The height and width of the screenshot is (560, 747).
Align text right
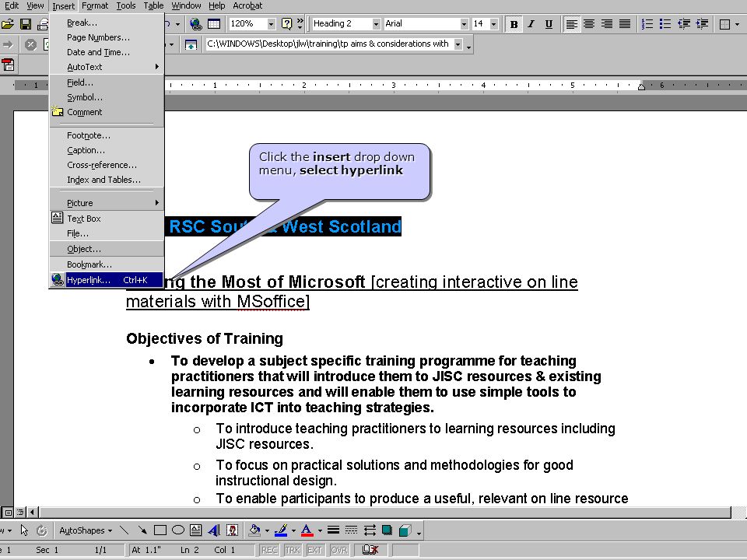[607, 24]
